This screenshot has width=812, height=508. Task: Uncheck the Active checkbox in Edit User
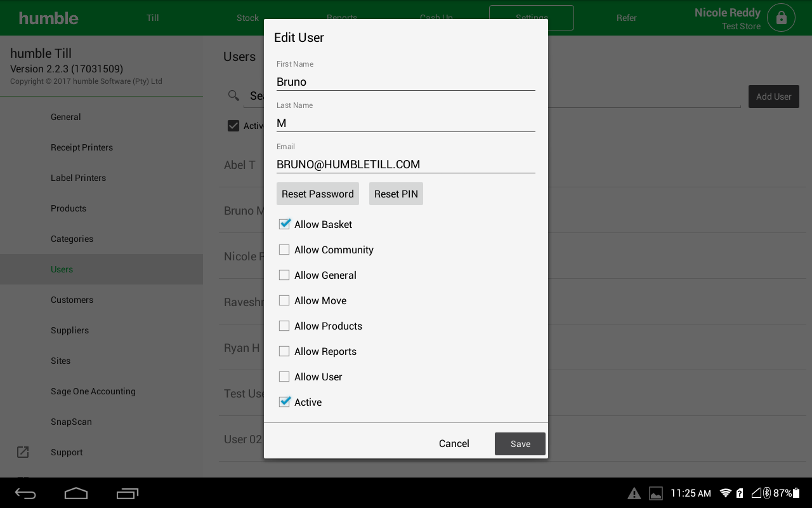[x=284, y=402]
